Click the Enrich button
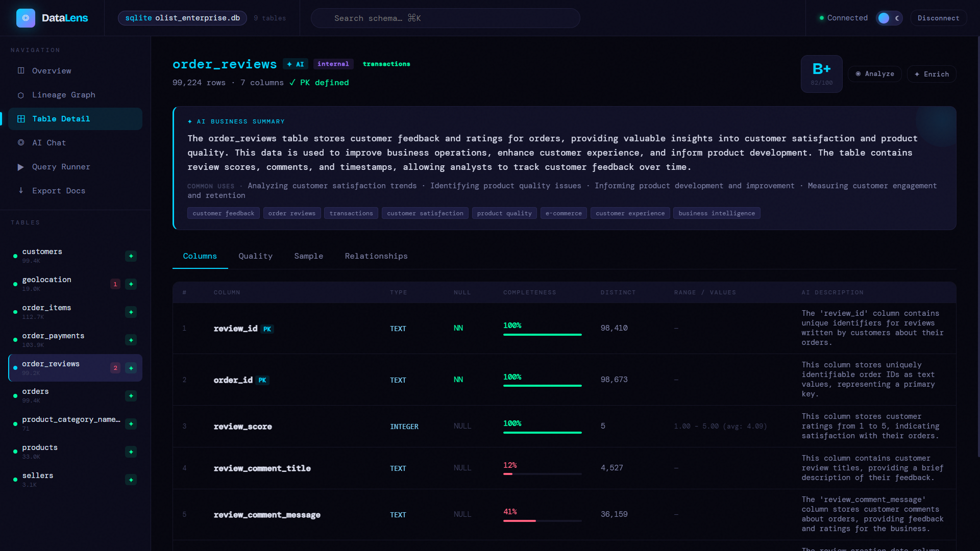 (x=932, y=74)
